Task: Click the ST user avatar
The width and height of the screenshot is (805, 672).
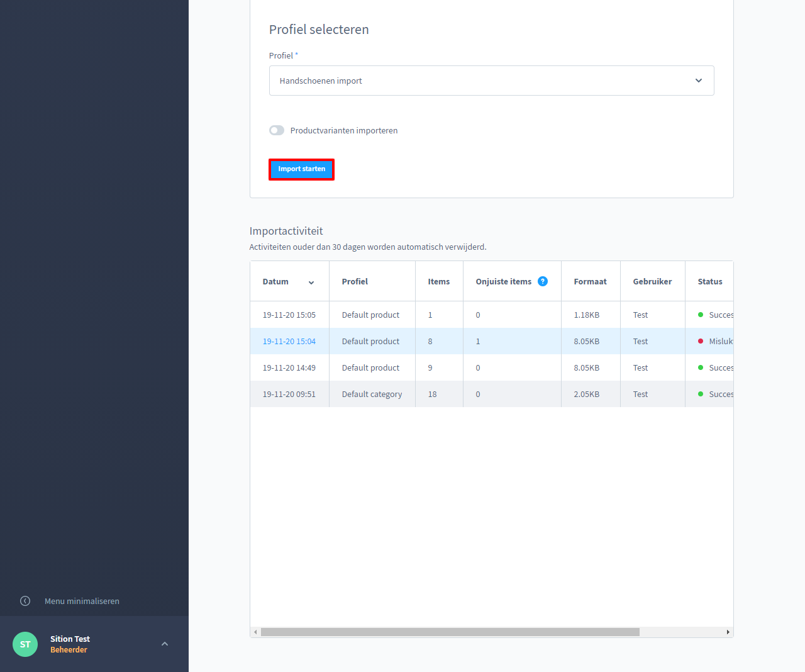Action: click(x=25, y=644)
